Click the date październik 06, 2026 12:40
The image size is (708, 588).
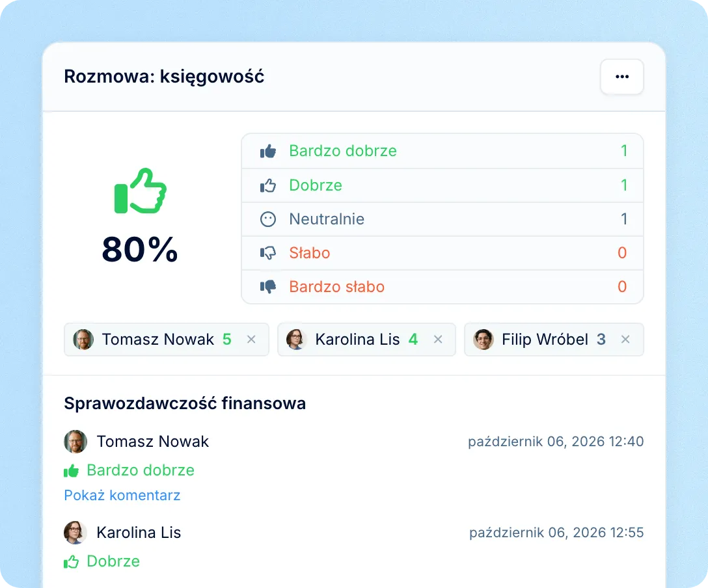[x=556, y=442]
